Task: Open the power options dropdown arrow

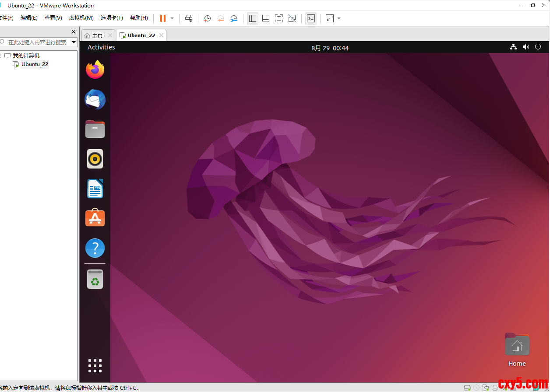Action: [x=172, y=18]
